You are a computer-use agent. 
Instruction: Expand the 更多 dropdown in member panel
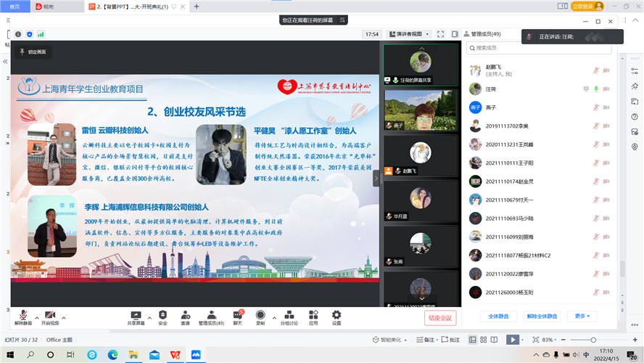tap(582, 316)
